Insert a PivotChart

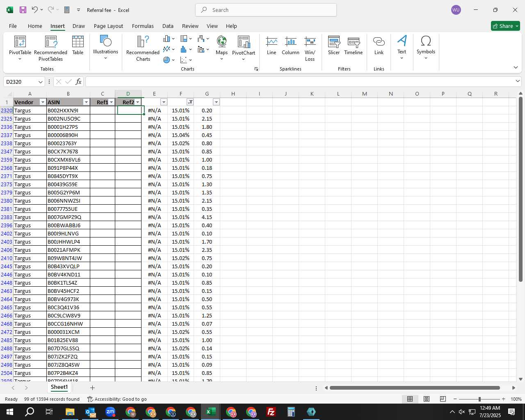coord(244,48)
